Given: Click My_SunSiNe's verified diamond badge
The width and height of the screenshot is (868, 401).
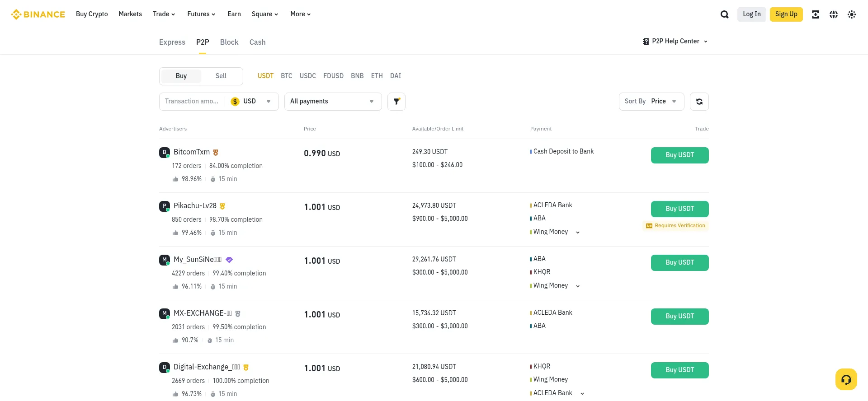Looking at the screenshot, I should pos(229,260).
